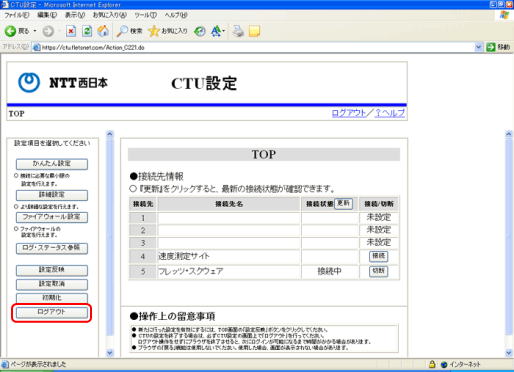This screenshot has width=514, height=372.
Task: Click the ファイアウォール設定 button
Action: [52, 217]
